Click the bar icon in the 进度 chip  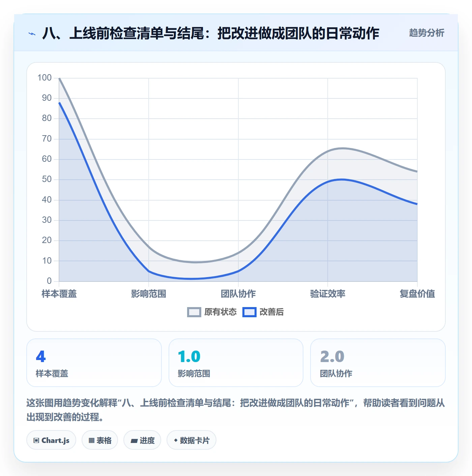click(134, 441)
